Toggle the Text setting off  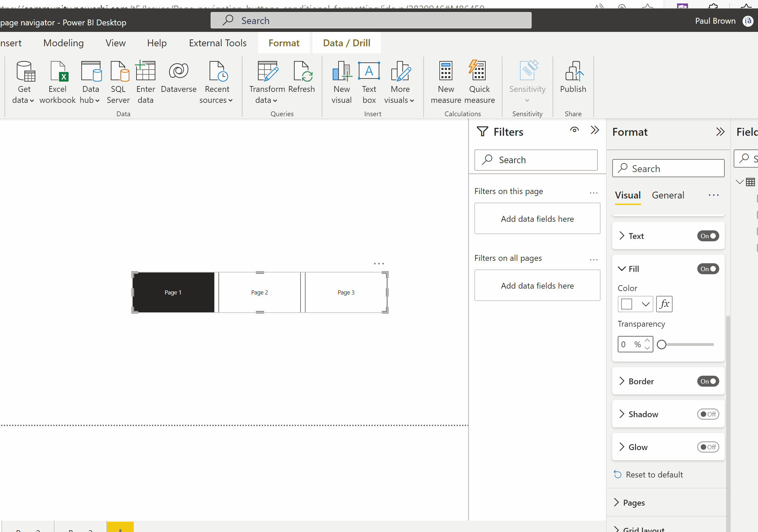click(x=708, y=236)
